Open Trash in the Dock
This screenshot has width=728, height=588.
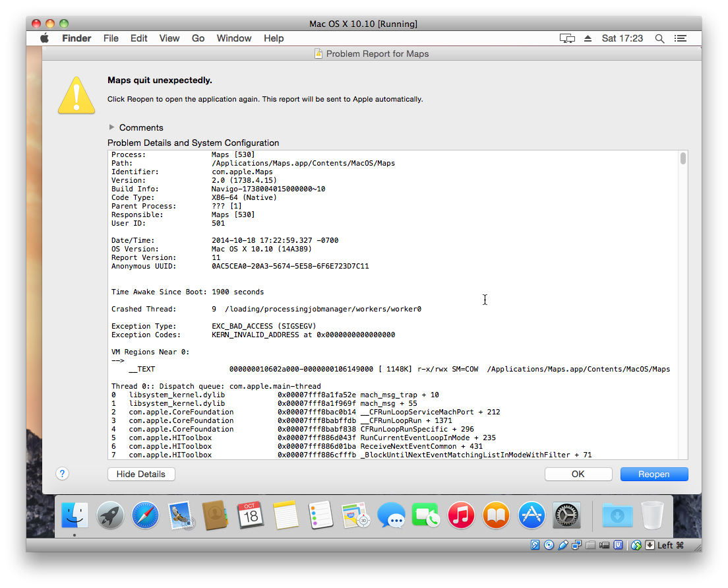(x=652, y=515)
